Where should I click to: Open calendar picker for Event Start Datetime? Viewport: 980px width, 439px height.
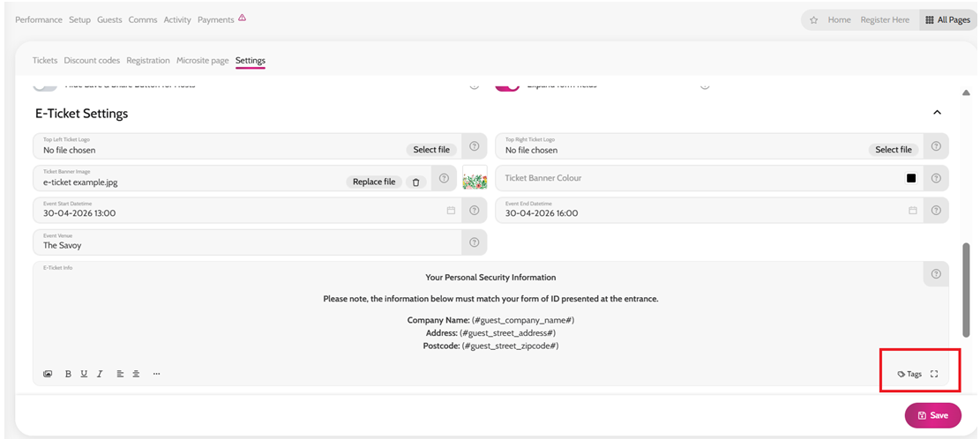point(451,211)
